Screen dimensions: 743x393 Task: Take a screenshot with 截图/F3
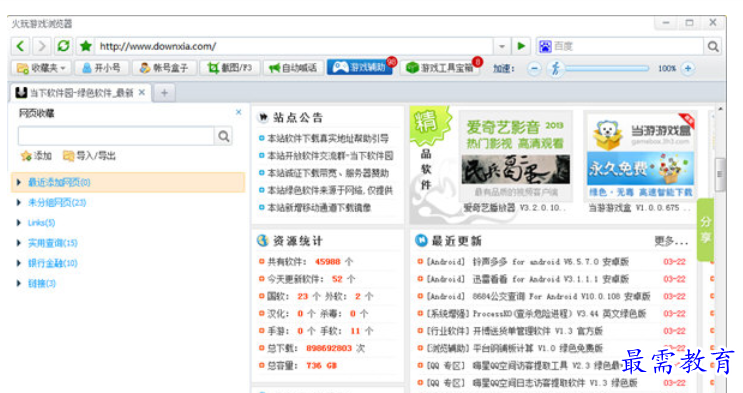point(230,68)
